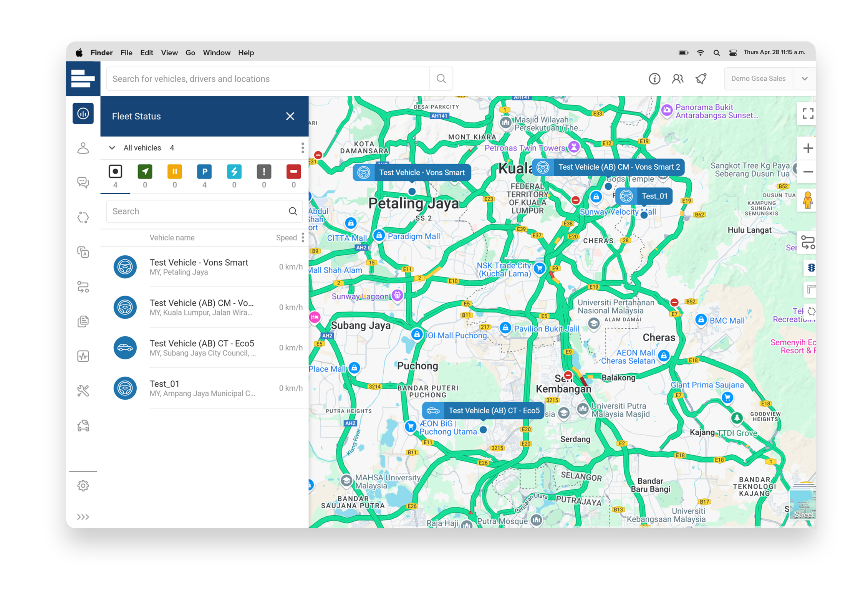
Task: Select Test Vehicle (AB) CM list row
Action: [x=204, y=307]
